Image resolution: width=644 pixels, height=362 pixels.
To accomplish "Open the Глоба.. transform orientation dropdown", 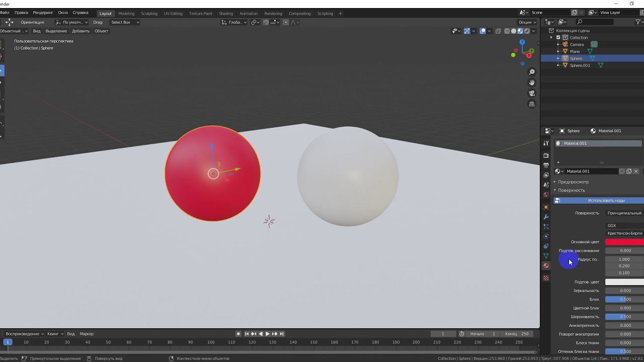I will tap(234, 22).
